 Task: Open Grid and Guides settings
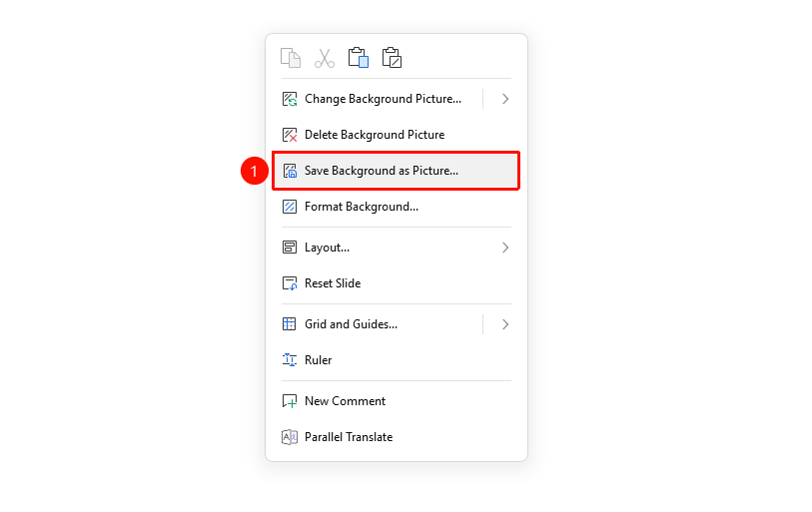click(x=379, y=324)
